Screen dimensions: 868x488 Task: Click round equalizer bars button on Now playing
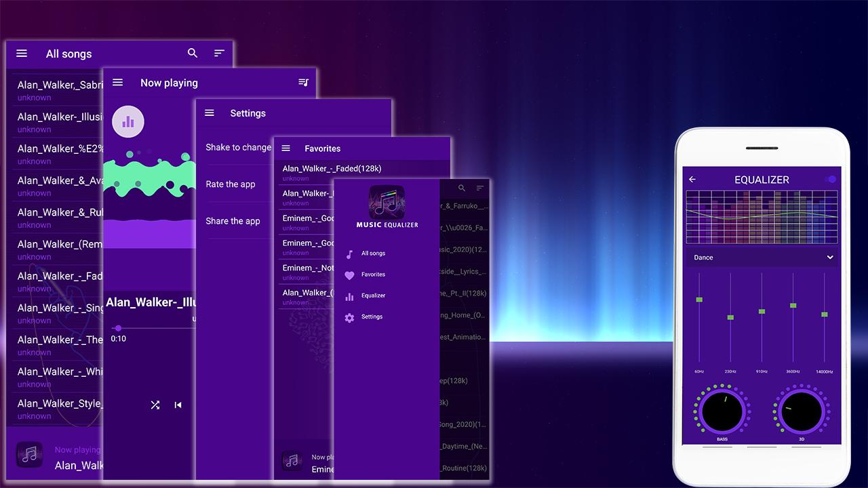click(x=128, y=122)
